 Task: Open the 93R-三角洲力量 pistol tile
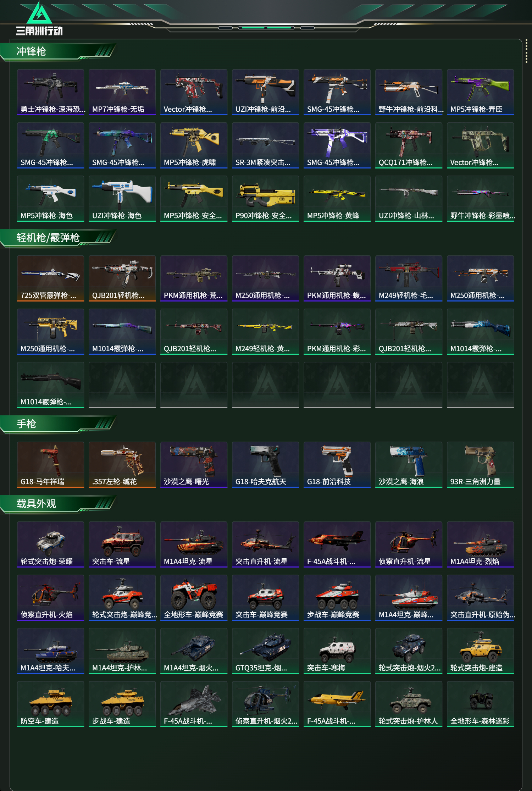click(x=480, y=465)
